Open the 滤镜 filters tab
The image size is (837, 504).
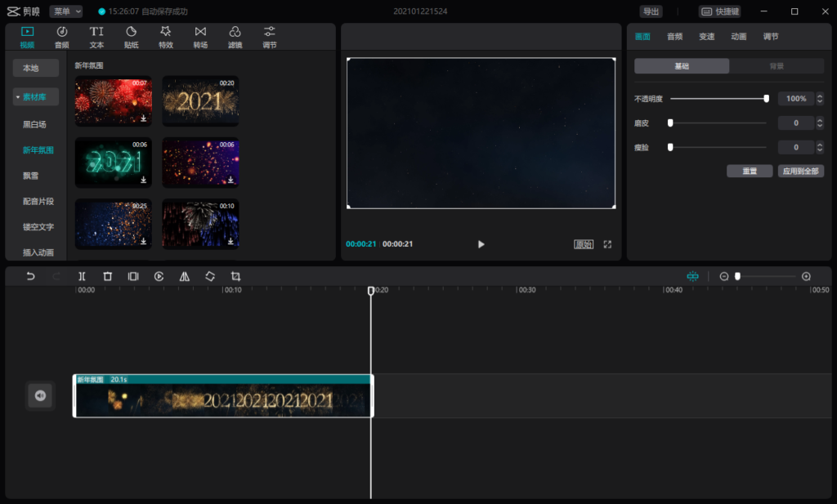[235, 37]
